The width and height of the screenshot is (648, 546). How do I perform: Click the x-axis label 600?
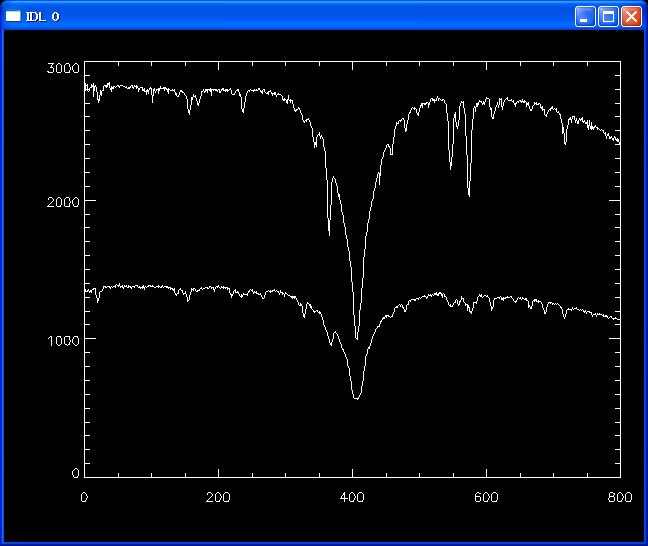(x=486, y=497)
